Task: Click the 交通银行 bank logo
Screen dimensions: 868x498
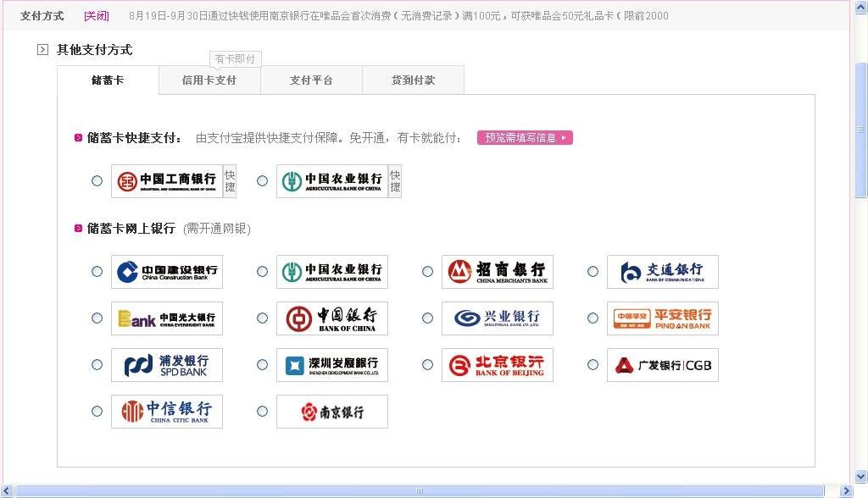Action: [x=662, y=271]
